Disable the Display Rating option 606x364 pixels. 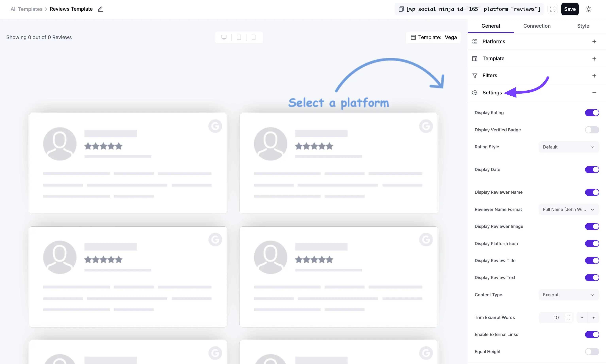tap(592, 113)
